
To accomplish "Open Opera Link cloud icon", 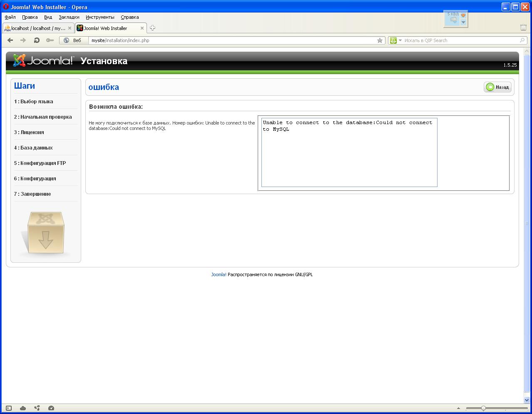I will 23,408.
